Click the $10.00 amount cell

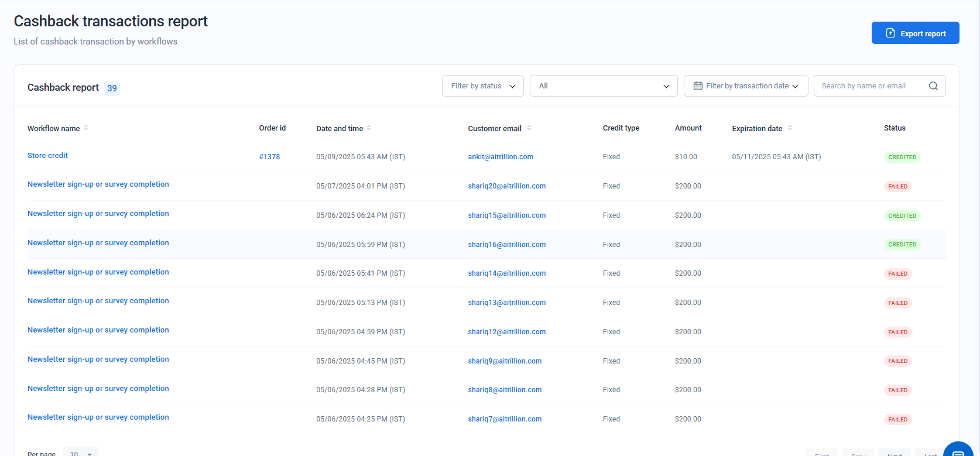[686, 156]
